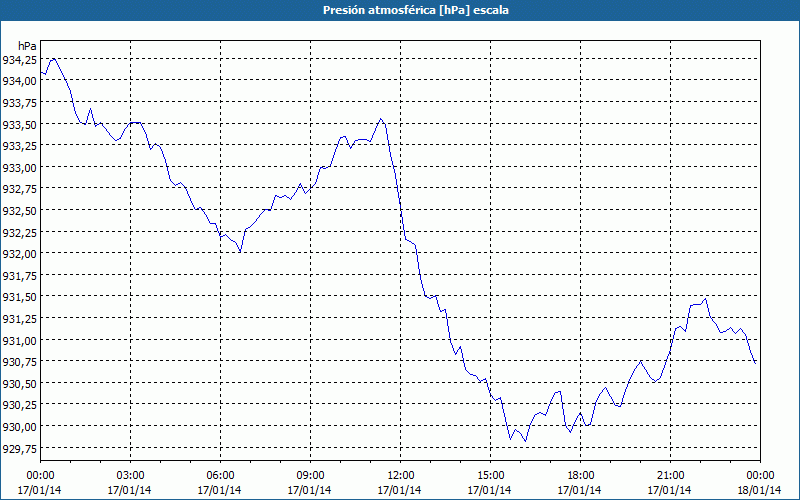
Task: Click the 18/01/14 date label
Action: (760, 490)
